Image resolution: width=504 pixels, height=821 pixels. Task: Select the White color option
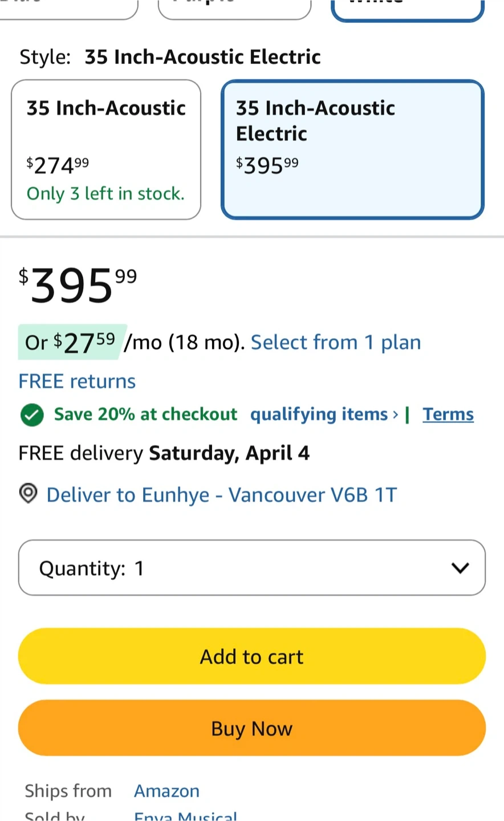click(x=407, y=8)
